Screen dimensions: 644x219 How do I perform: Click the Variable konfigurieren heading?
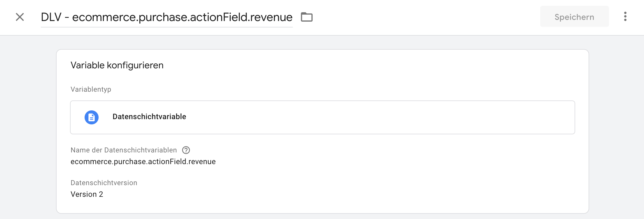point(117,65)
